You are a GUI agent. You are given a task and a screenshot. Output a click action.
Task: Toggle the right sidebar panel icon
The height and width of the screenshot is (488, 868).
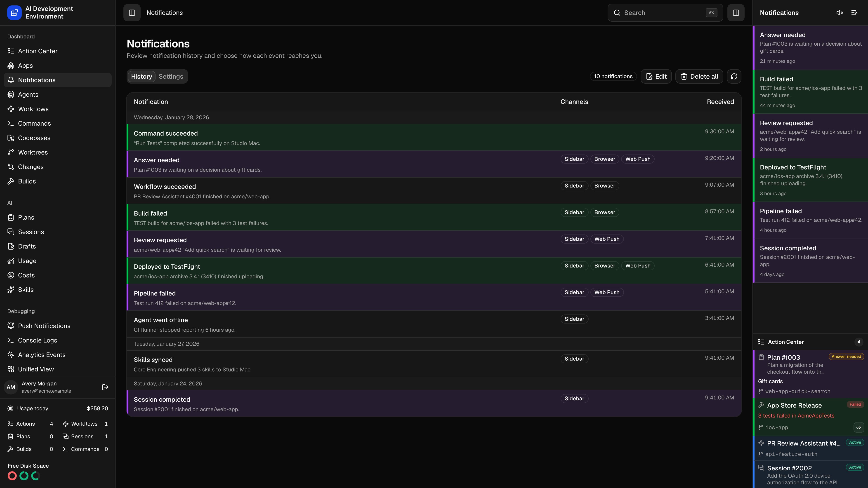(736, 13)
